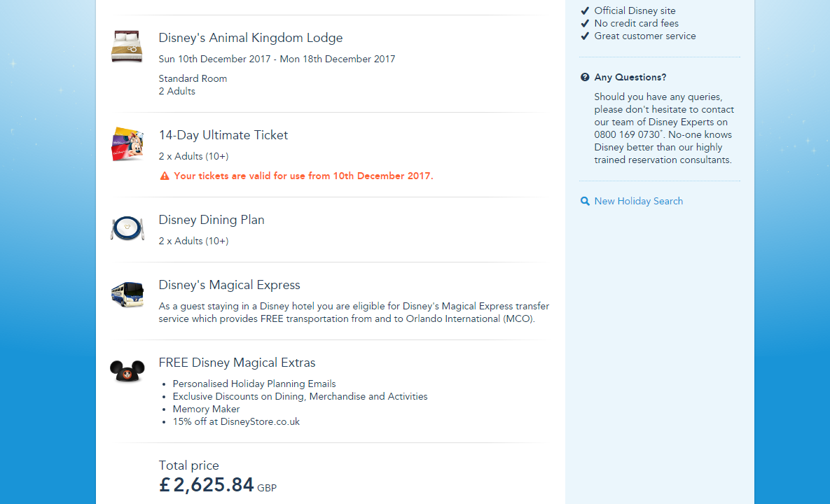Viewport: 830px width, 504px height.
Task: Click the Disney's Magical Express heading
Action: click(229, 285)
